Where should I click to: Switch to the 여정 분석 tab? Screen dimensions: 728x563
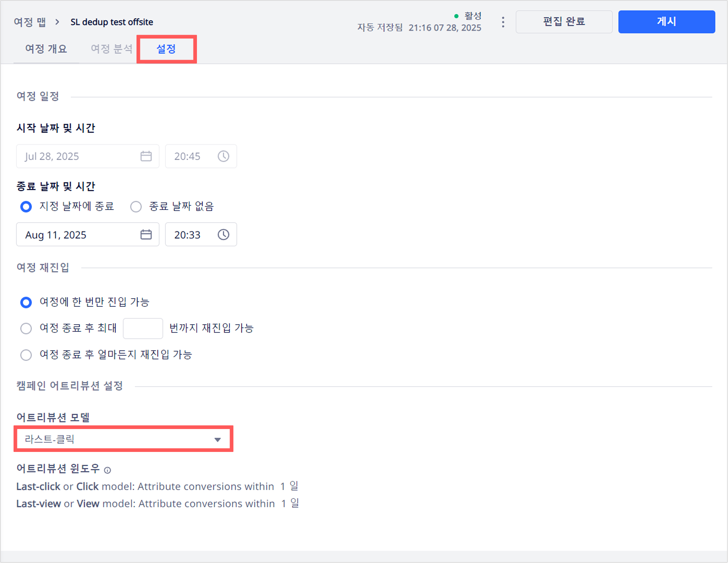pos(111,49)
